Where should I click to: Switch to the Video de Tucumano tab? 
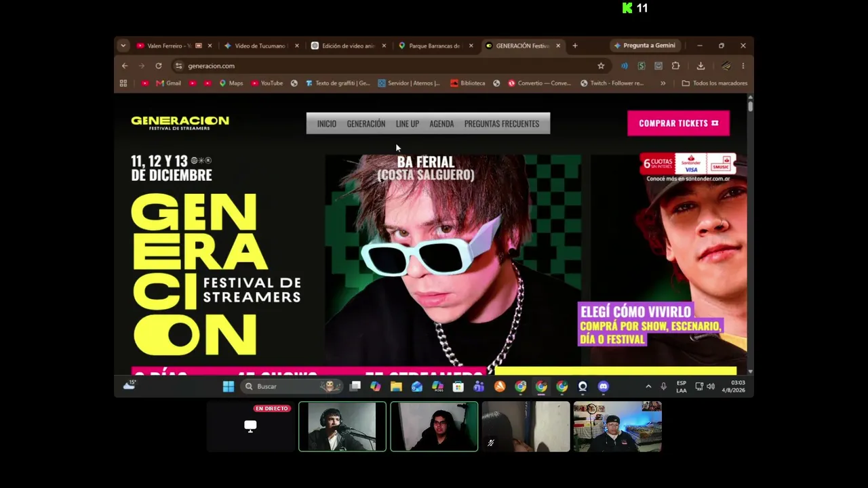[x=261, y=45]
